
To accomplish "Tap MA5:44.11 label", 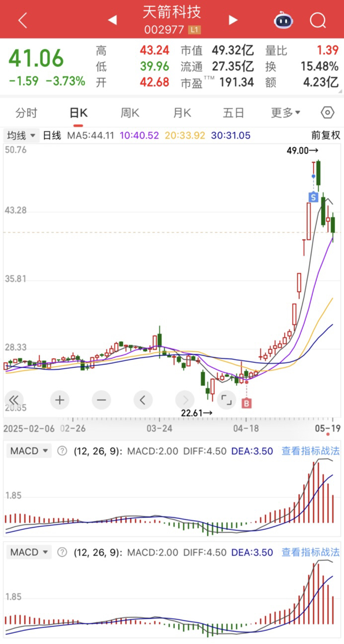I will 91,135.
